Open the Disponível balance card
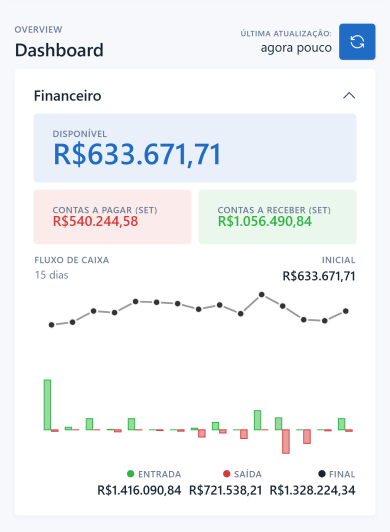The height and width of the screenshot is (532, 390). pyautogui.click(x=195, y=148)
